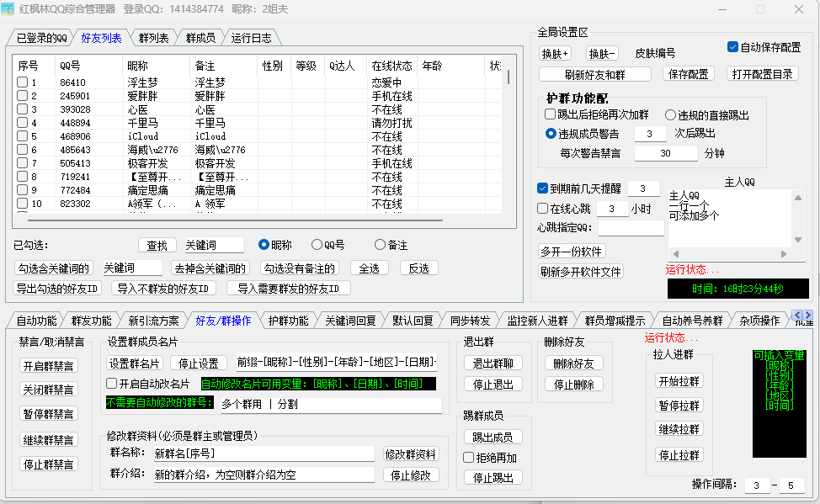The height and width of the screenshot is (504, 820).
Task: Click the 开始拉群 button
Action: pyautogui.click(x=678, y=381)
